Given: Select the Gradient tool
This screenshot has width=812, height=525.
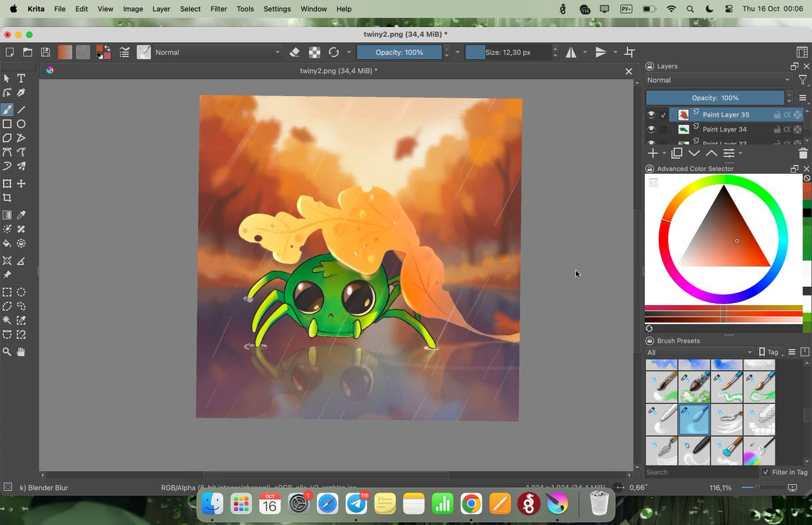Looking at the screenshot, I should point(7,215).
